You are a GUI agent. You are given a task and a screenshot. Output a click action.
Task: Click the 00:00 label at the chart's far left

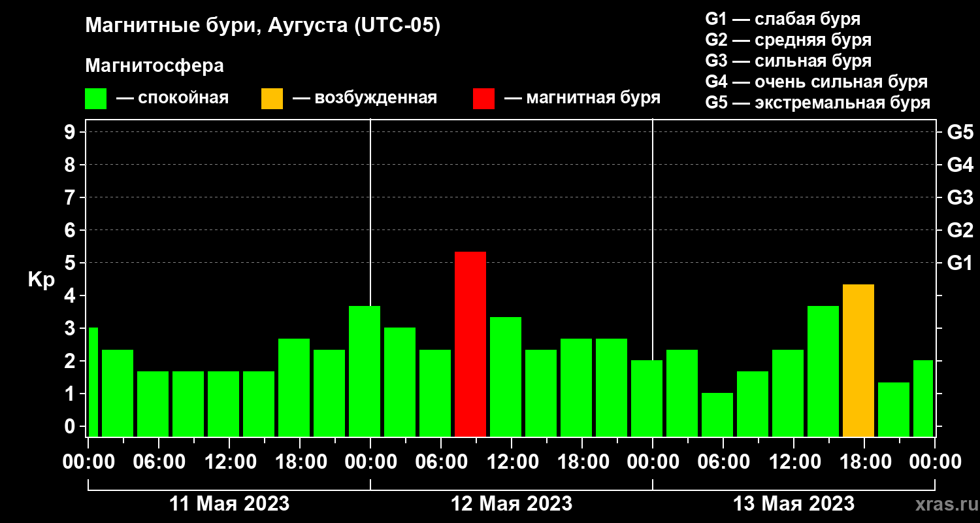88,462
